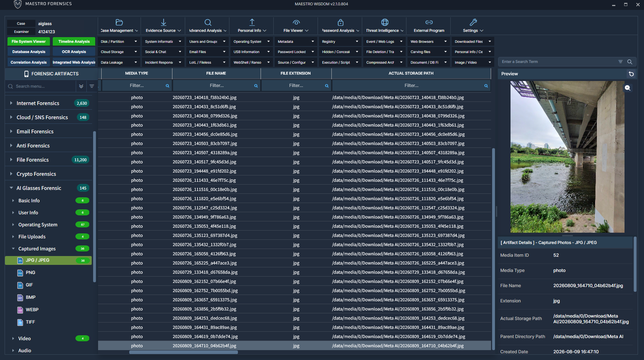
Task: Open the Database Analysis tab
Action: 29,52
